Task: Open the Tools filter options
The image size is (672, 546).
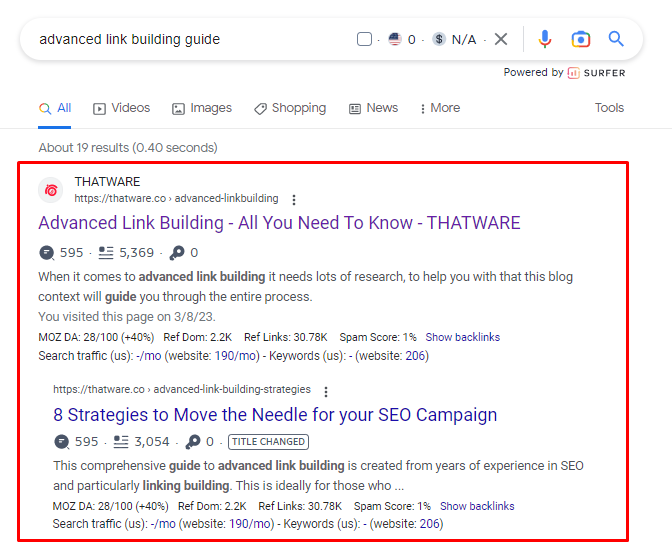Action: click(x=609, y=108)
